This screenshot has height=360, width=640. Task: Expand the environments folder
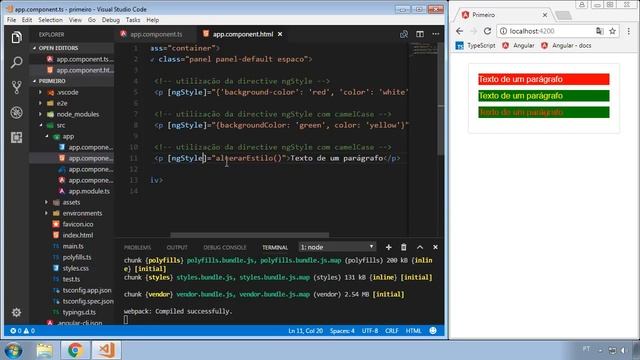click(x=47, y=213)
